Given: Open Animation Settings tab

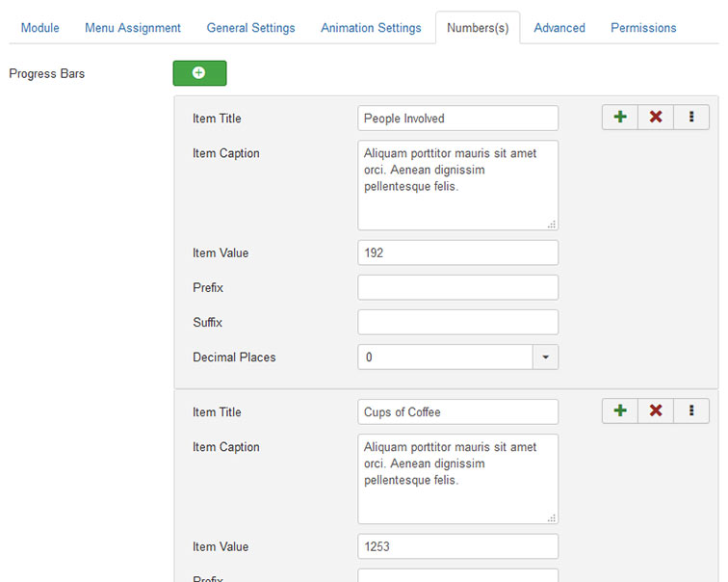Looking at the screenshot, I should tap(371, 28).
